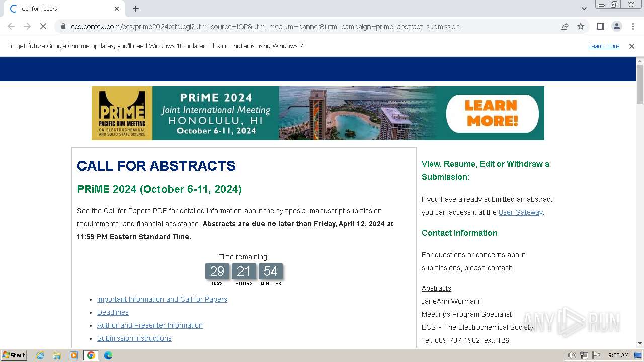
Task: Open the share this page icon
Action: pyautogui.click(x=565, y=26)
